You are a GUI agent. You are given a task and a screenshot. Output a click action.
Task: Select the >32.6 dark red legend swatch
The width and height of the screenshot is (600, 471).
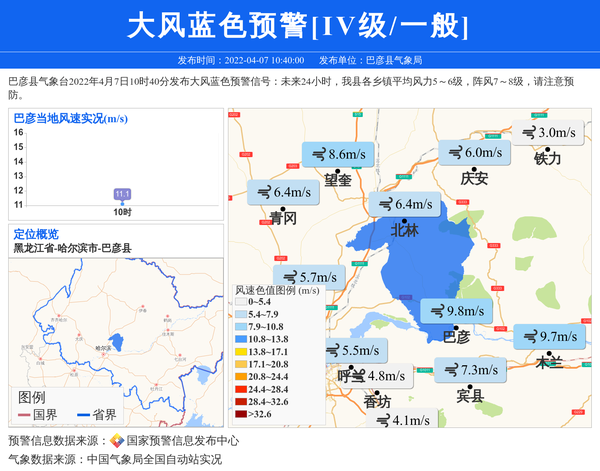coord(241,414)
